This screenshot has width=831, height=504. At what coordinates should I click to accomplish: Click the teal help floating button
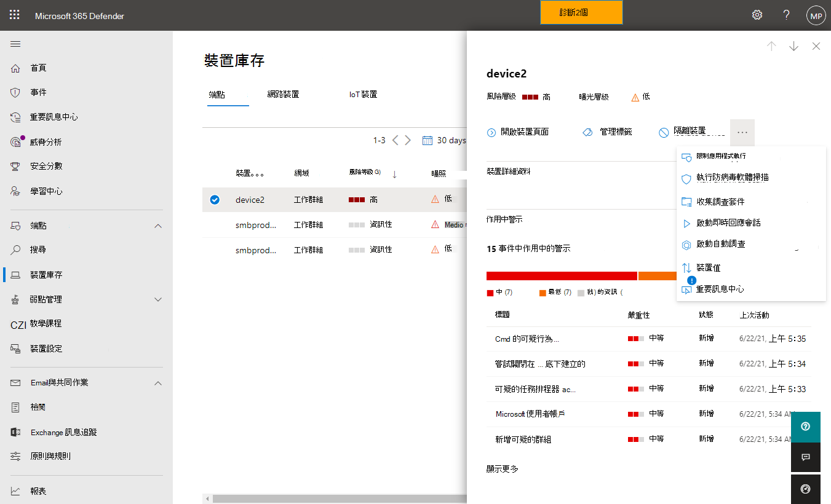coord(806,427)
